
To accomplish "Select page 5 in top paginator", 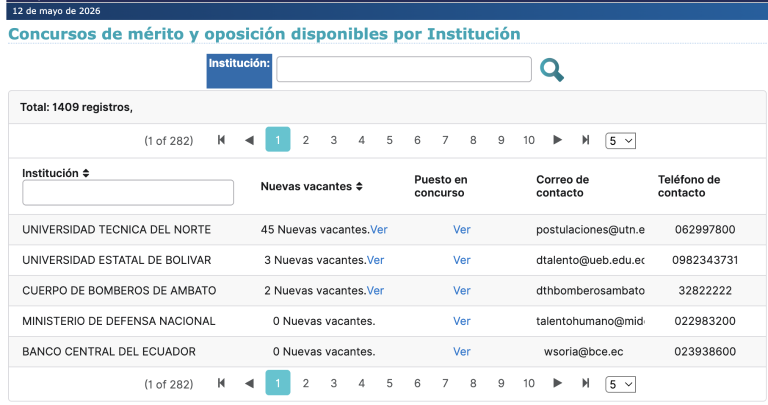I will click(389, 140).
